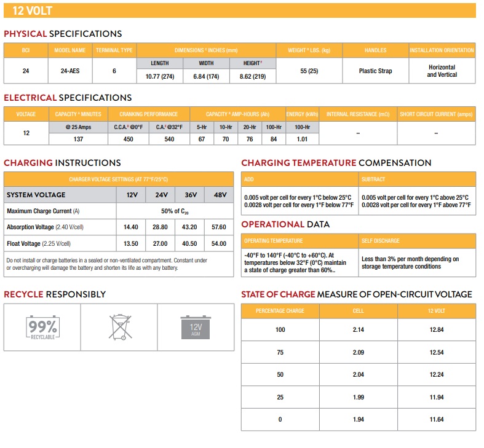Select the Physical Specifications heading
484x448 pixels.
pyautogui.click(x=63, y=34)
